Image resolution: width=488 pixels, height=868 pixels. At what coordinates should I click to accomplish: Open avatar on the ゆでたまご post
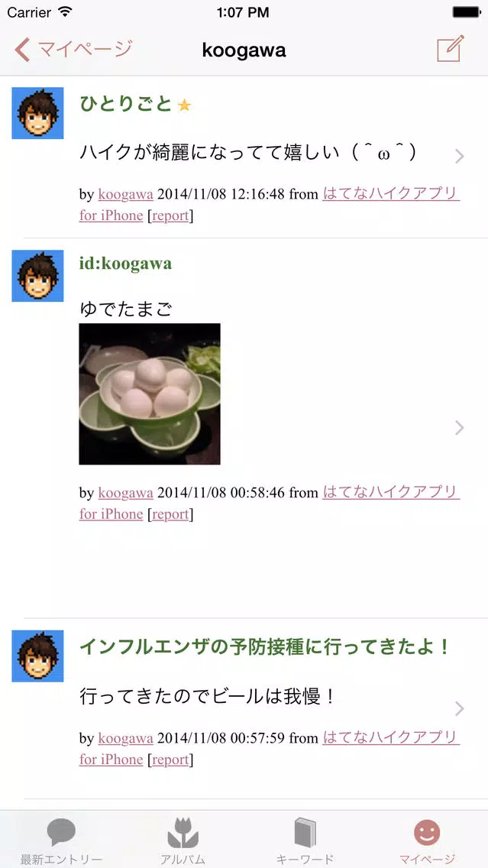[37, 276]
